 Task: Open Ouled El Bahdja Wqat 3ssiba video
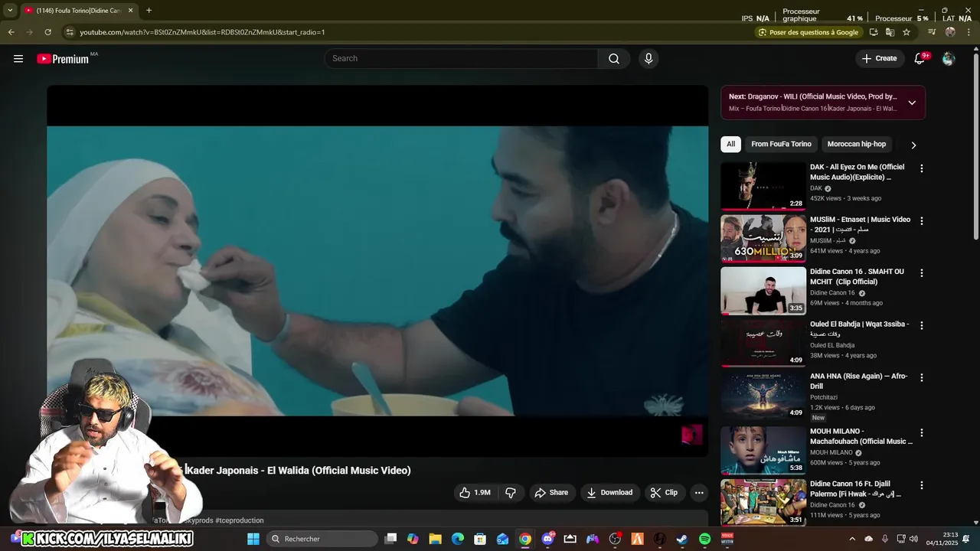point(860,329)
